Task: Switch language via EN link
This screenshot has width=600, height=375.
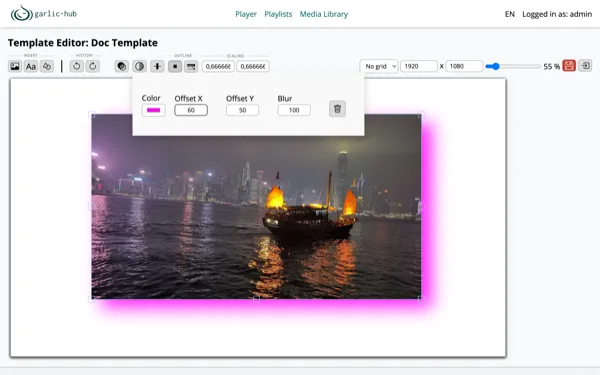Action: coord(510,14)
